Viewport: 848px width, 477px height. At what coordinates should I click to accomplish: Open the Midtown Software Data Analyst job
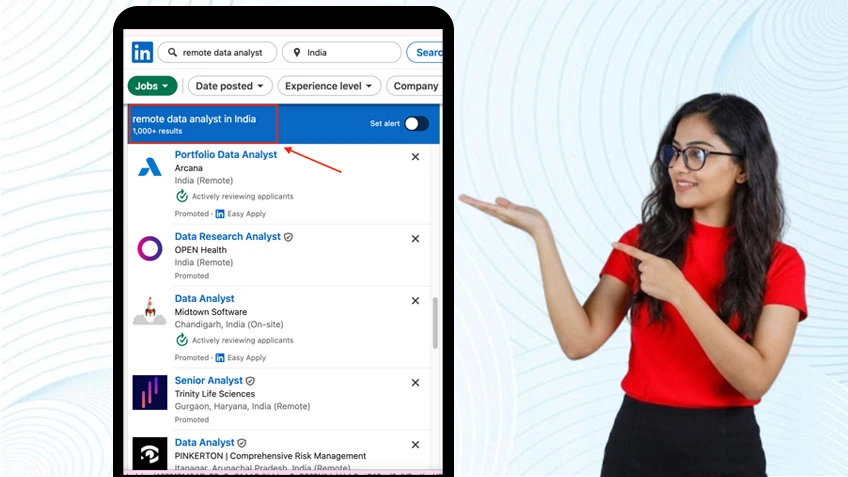click(204, 299)
